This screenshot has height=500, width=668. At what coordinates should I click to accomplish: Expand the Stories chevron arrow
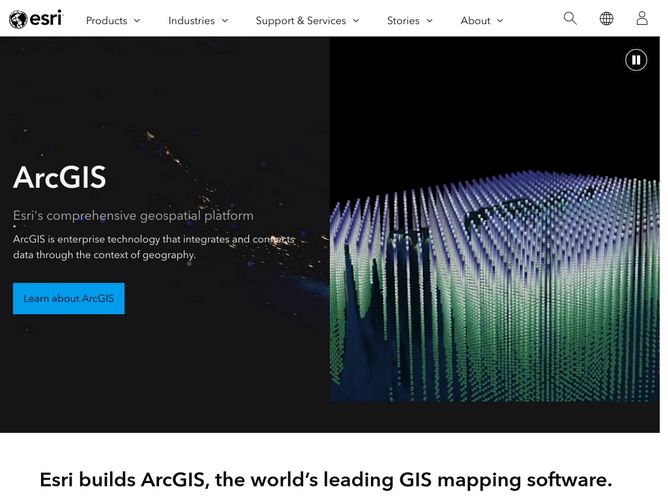pos(429,20)
